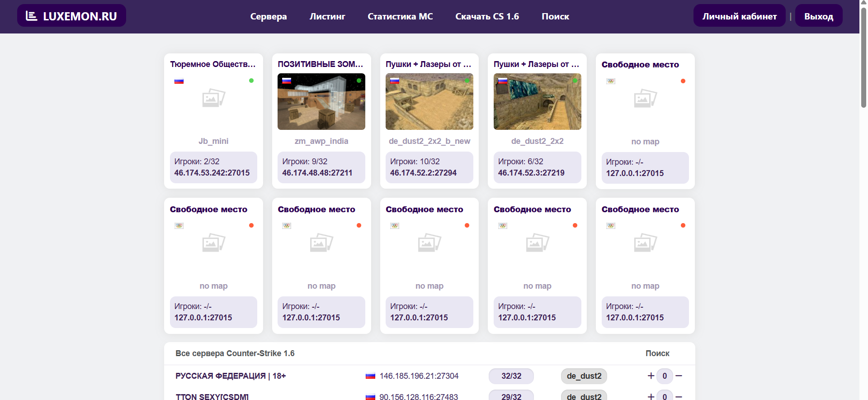Open Статистика МС in the navigation
The width and height of the screenshot is (868, 400).
coord(400,17)
